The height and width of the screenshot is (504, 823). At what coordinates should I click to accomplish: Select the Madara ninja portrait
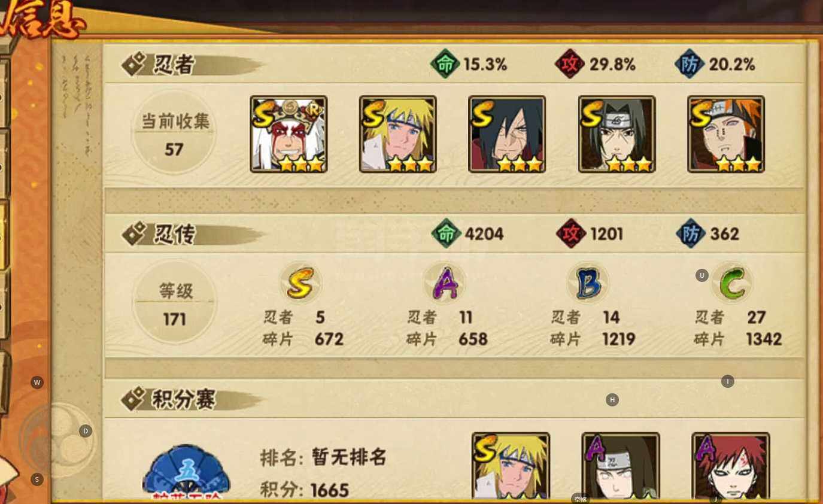(x=507, y=134)
